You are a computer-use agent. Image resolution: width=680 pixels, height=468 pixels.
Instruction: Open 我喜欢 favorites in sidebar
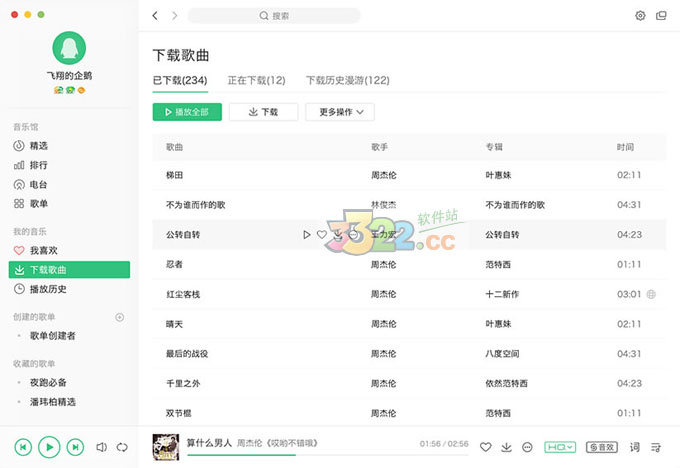tap(36, 250)
